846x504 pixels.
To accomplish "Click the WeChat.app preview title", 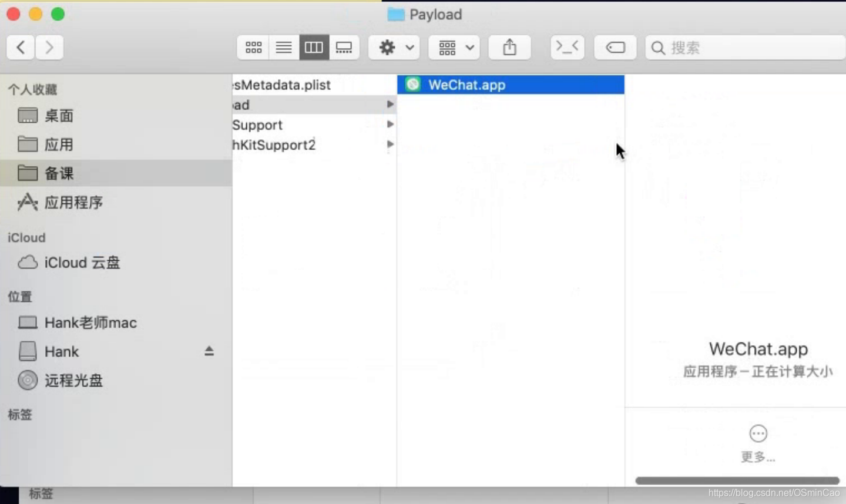I will coord(758,349).
